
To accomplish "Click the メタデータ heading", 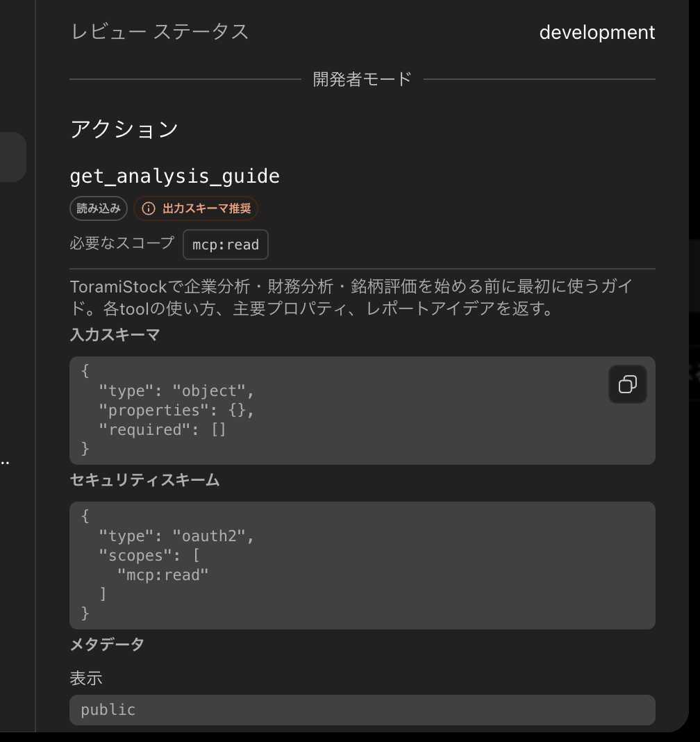I will (107, 645).
